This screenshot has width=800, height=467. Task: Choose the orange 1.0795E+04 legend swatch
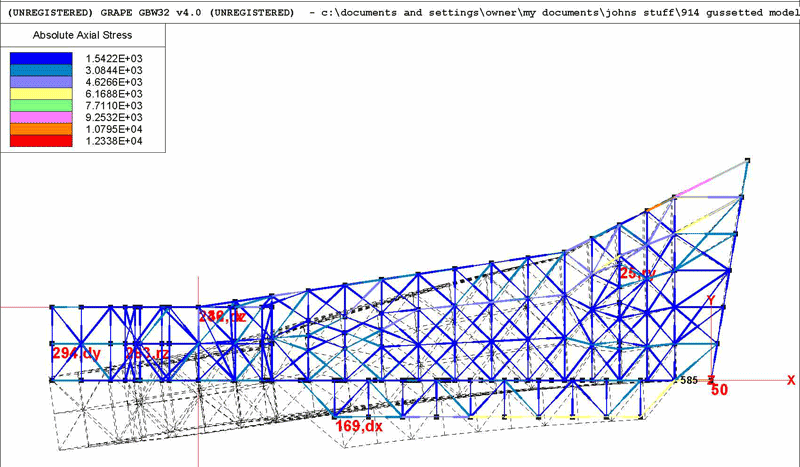coord(41,129)
